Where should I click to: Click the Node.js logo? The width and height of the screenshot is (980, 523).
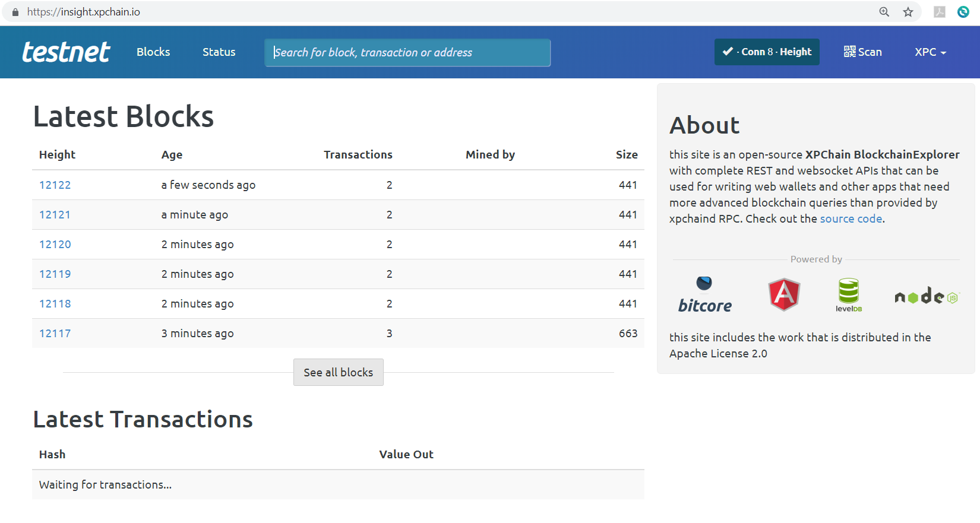(x=927, y=296)
